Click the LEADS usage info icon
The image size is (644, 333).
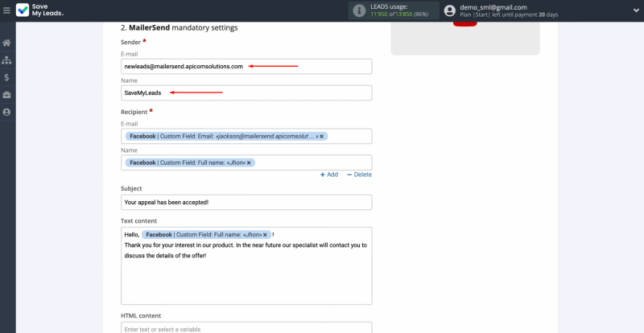358,10
